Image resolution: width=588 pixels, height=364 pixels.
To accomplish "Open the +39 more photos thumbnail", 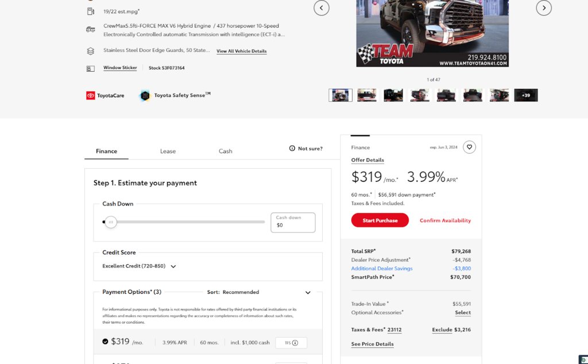I will tap(526, 95).
